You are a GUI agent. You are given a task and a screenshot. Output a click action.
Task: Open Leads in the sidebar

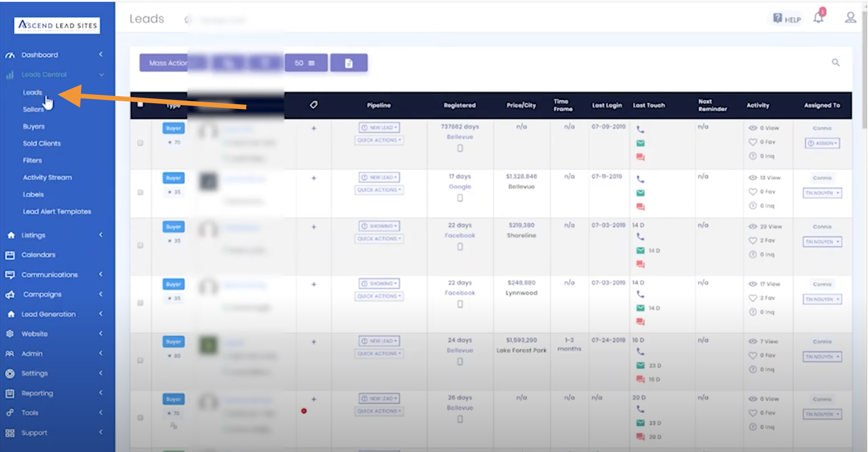point(33,93)
